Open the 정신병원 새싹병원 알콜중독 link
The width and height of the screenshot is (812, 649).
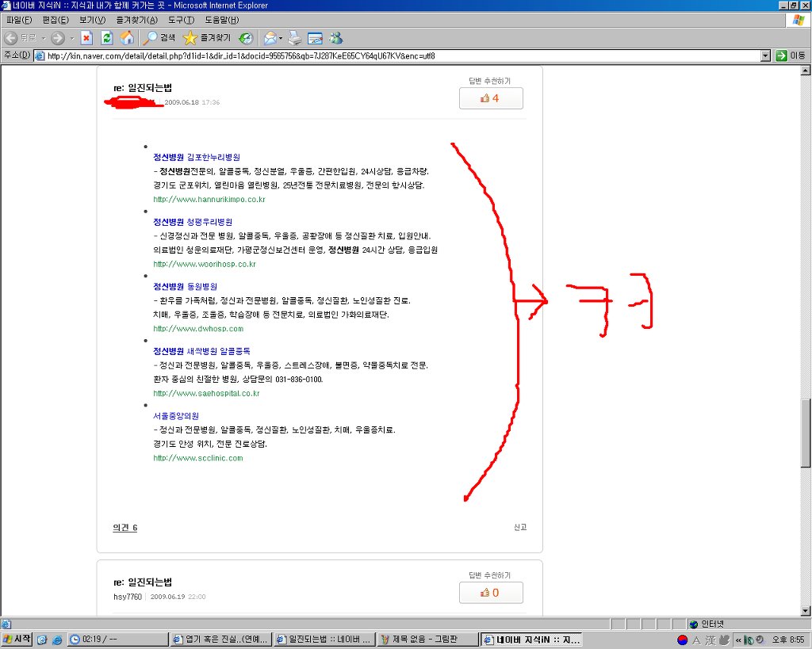(201, 351)
